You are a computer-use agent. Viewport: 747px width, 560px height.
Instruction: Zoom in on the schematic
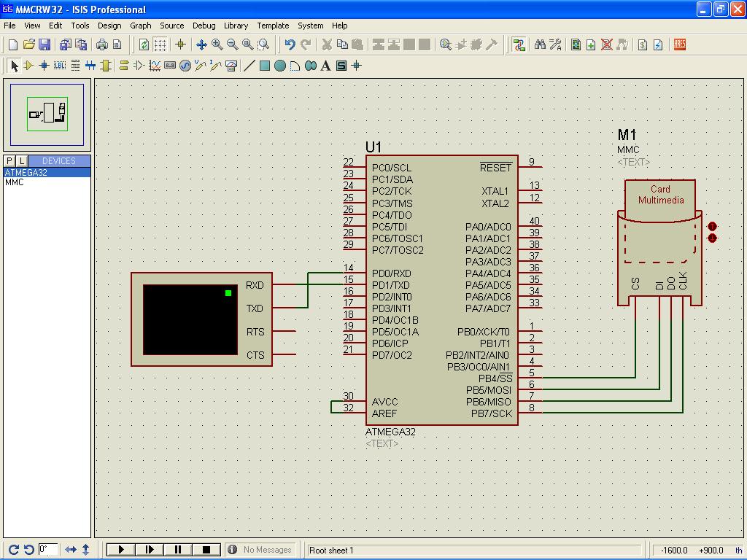click(x=217, y=44)
